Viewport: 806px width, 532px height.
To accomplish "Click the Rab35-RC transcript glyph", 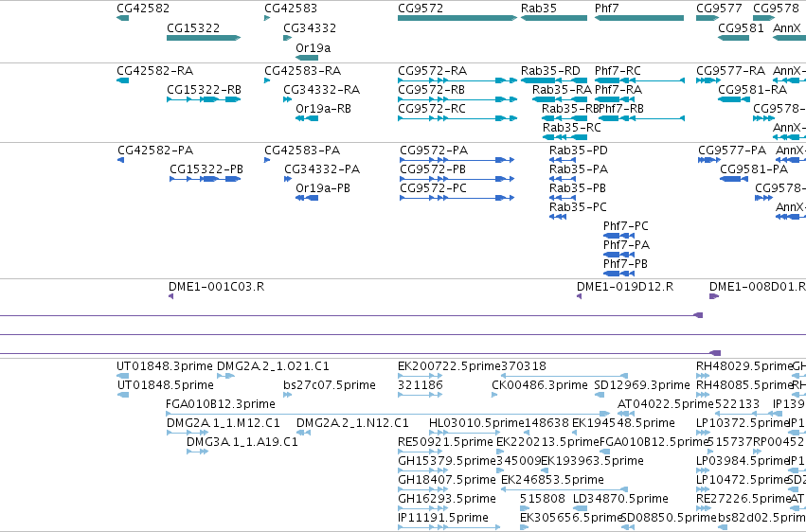I will click(564, 137).
